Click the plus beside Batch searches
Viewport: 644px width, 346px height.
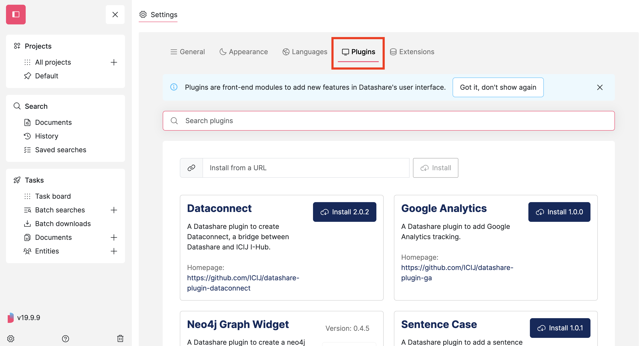pos(114,210)
